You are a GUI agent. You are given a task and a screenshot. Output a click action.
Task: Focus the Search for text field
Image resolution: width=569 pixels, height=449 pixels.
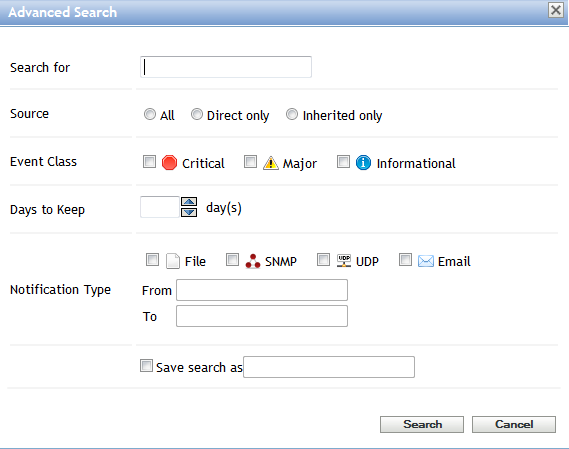point(226,67)
